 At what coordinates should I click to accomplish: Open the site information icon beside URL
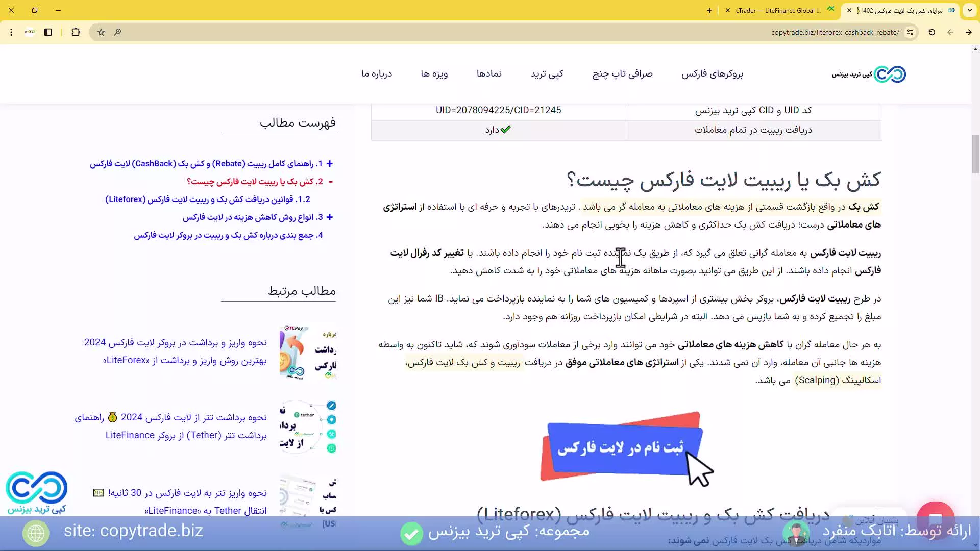tap(910, 32)
